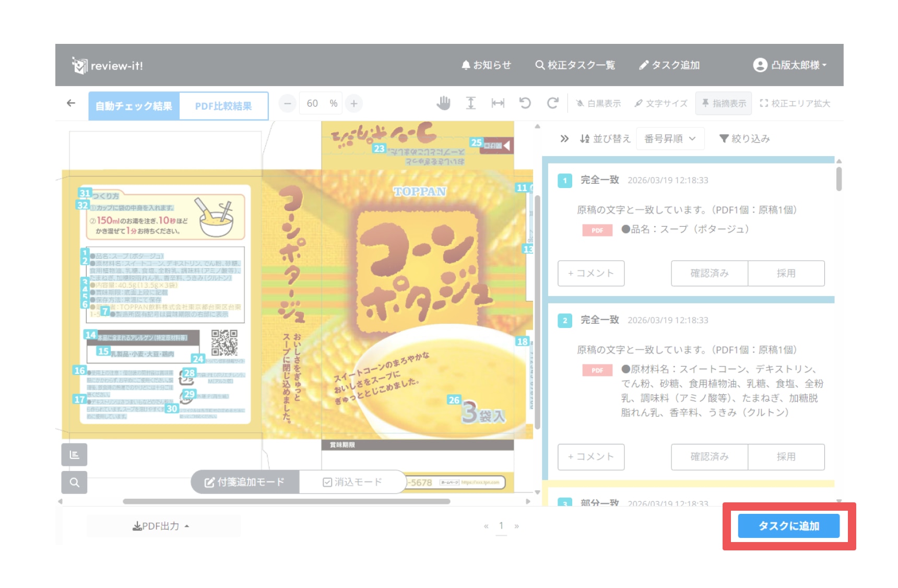The height and width of the screenshot is (588, 898).
Task: Open the magnifier search tool
Action: click(74, 483)
